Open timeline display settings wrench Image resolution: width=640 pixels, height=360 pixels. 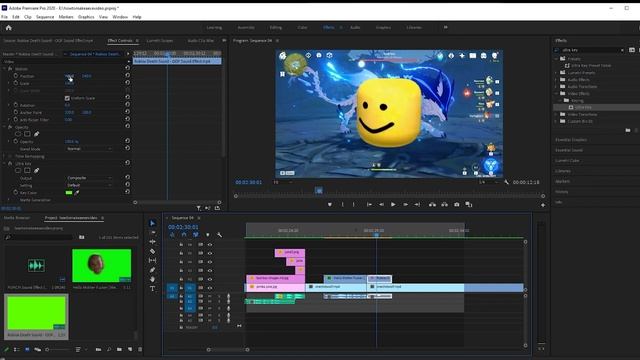(220, 235)
